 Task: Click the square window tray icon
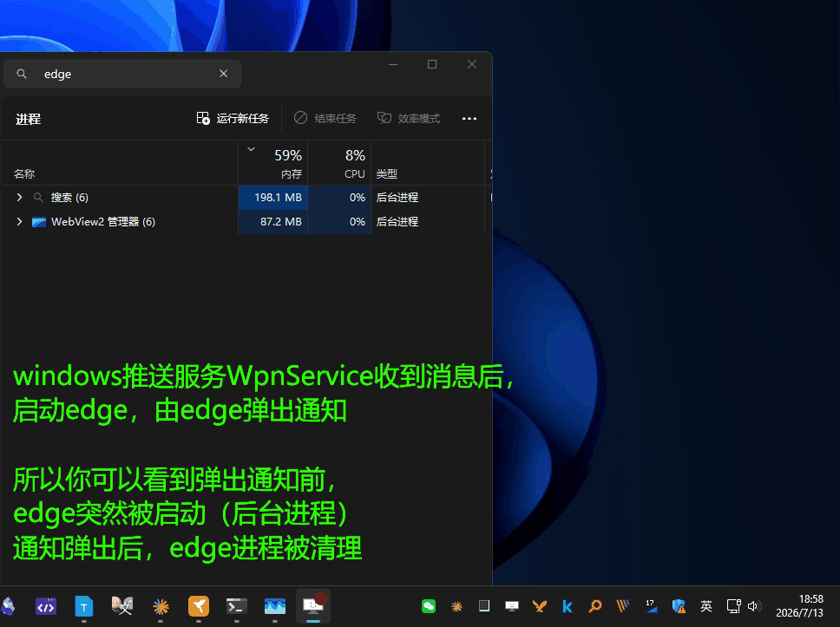click(x=484, y=606)
